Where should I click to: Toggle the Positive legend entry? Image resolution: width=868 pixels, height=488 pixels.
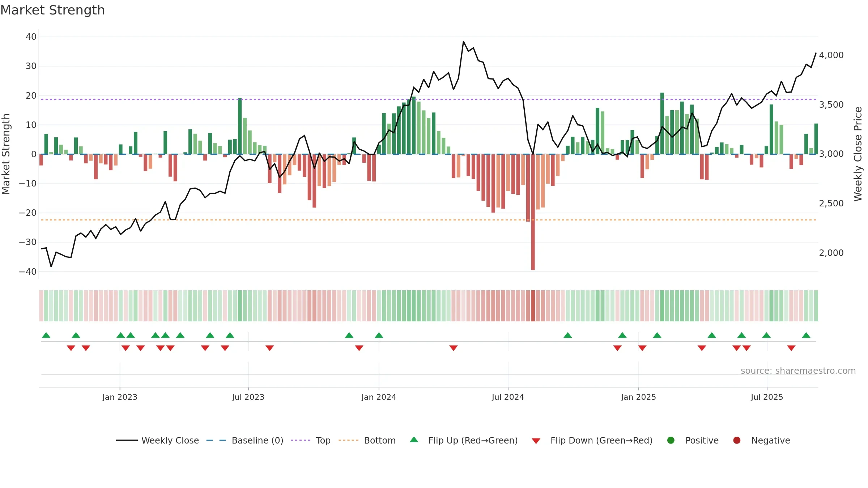[x=693, y=440]
